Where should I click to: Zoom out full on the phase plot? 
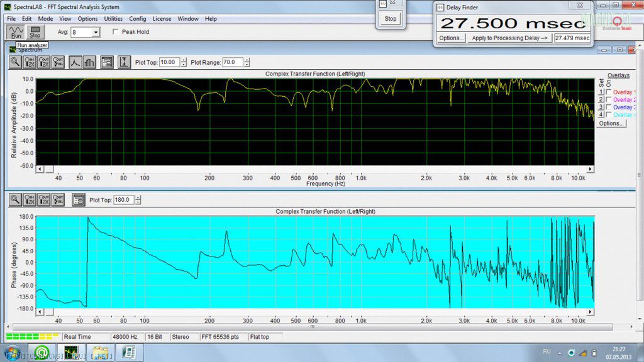click(x=58, y=199)
